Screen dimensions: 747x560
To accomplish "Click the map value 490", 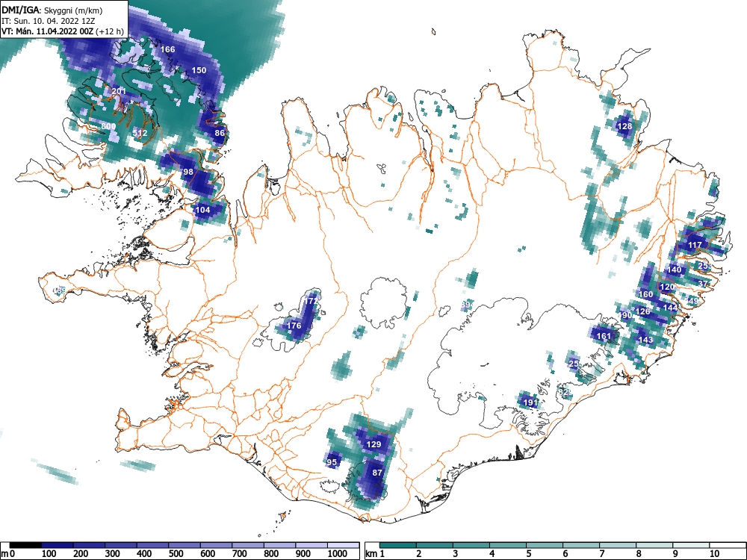I will (x=624, y=315).
